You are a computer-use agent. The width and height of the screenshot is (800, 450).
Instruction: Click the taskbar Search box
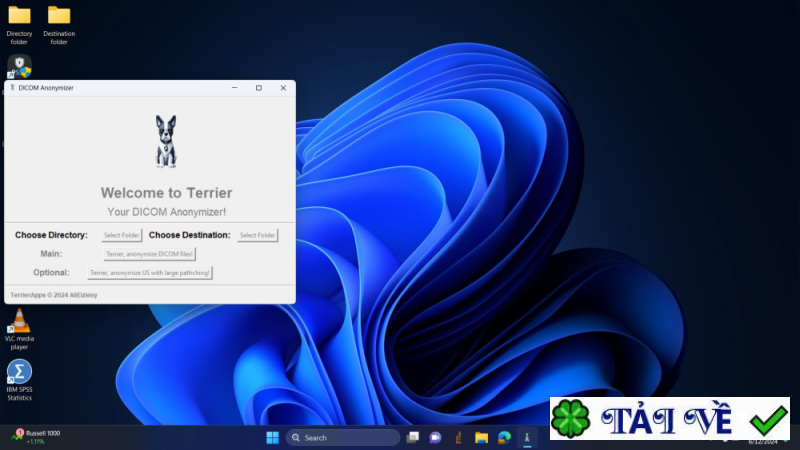[x=343, y=437]
